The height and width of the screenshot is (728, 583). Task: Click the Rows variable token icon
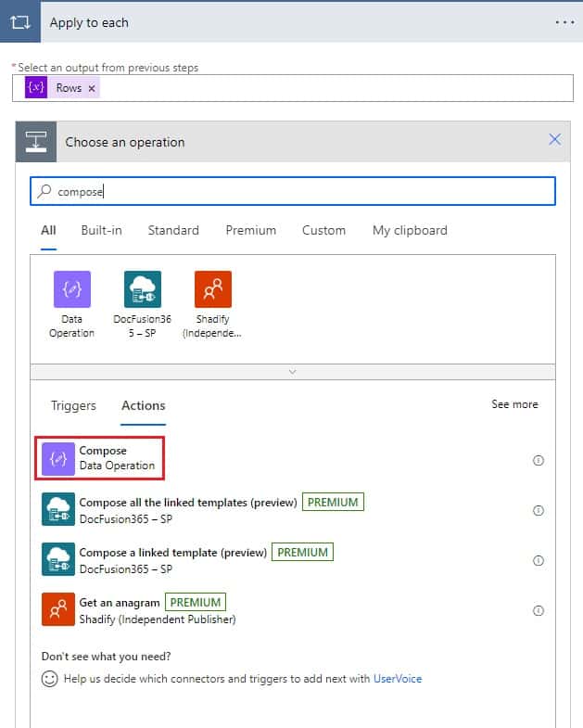[36, 88]
